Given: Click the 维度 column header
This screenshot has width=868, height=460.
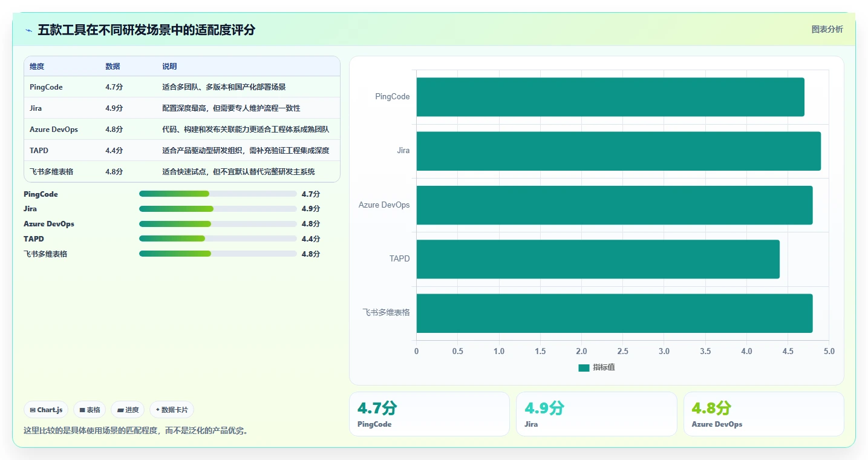Looking at the screenshot, I should click(37, 67).
